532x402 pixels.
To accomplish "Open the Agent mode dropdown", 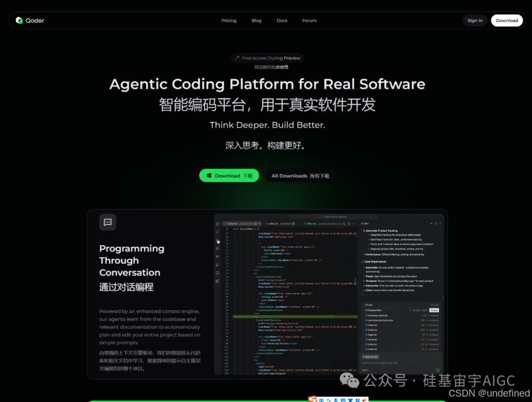I will click(x=366, y=370).
